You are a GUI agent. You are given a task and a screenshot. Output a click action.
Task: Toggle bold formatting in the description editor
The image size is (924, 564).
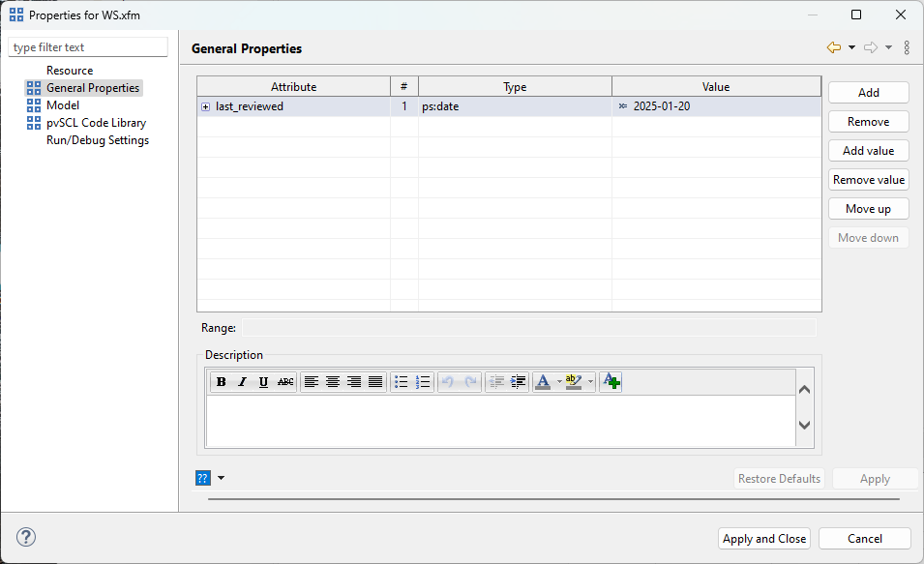click(x=221, y=381)
